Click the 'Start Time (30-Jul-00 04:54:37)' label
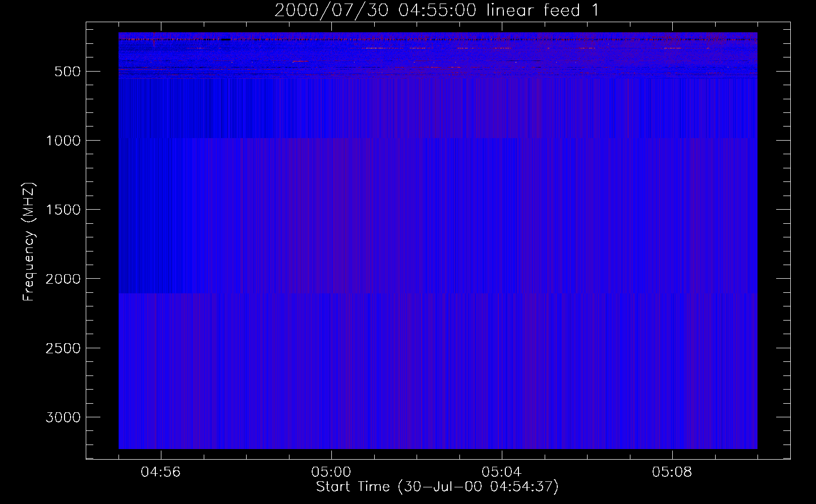 click(437, 487)
